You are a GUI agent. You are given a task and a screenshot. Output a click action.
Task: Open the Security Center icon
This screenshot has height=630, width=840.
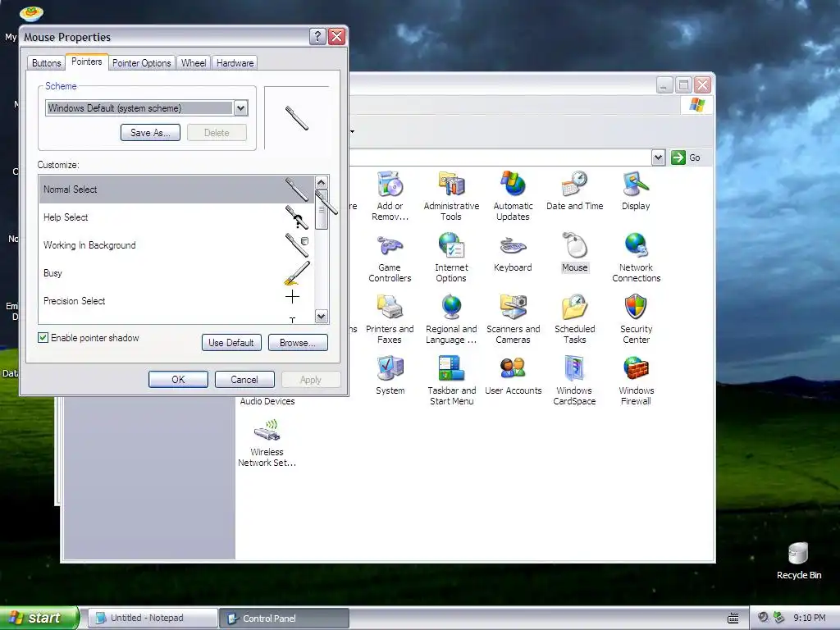(636, 319)
